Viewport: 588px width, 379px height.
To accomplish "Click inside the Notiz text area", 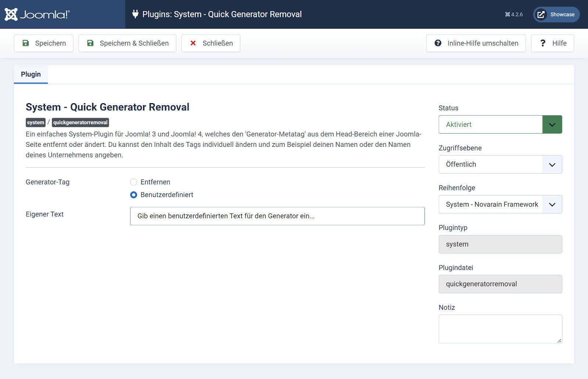I will [x=500, y=329].
